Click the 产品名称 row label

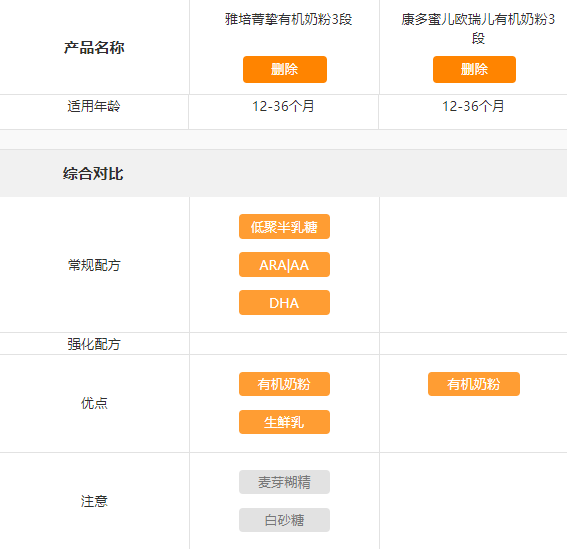94,47
